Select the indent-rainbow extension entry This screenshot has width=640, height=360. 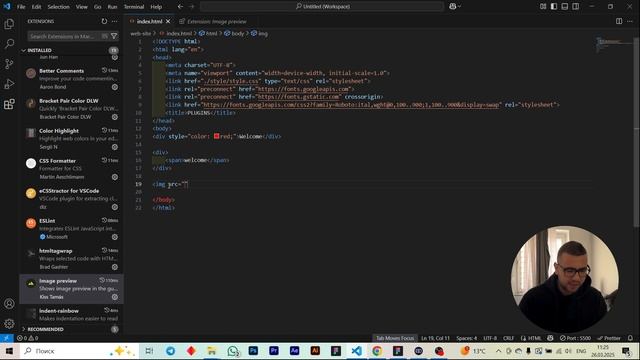71,314
